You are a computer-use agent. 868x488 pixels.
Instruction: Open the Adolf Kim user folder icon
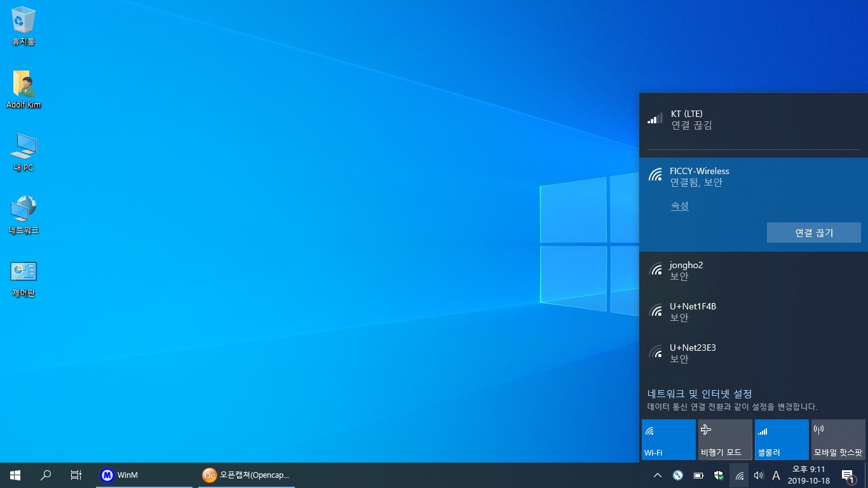tap(24, 89)
